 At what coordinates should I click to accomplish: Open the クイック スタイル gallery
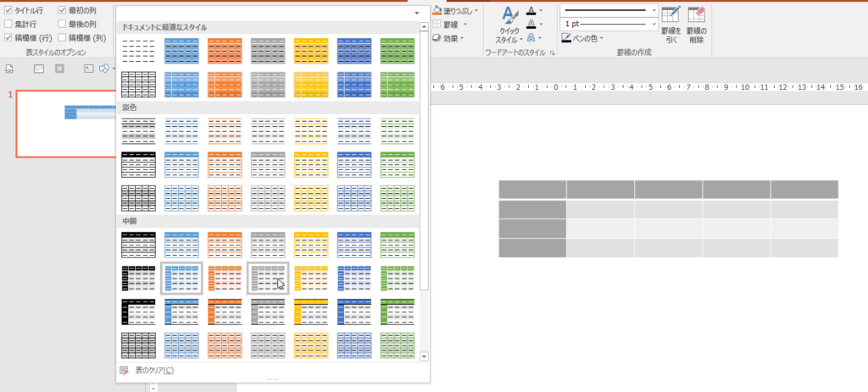509,25
